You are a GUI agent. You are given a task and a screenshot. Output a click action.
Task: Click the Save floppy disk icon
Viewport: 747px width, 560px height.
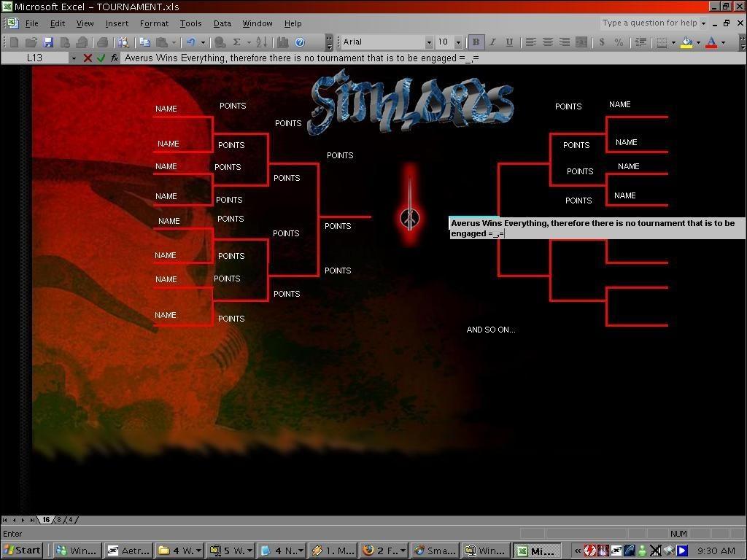[x=48, y=42]
